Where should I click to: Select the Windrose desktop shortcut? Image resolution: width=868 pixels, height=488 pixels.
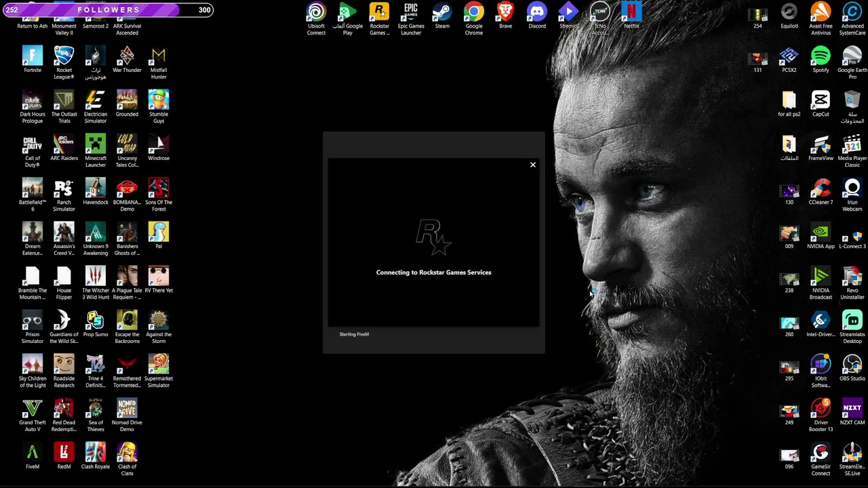coord(159,148)
